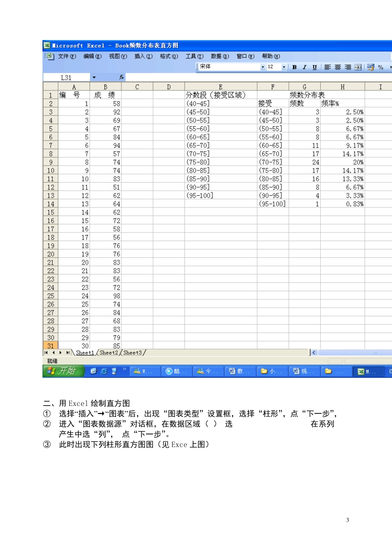392x555 pixels.
Task: Click the formula bar input area
Action: pos(258,77)
